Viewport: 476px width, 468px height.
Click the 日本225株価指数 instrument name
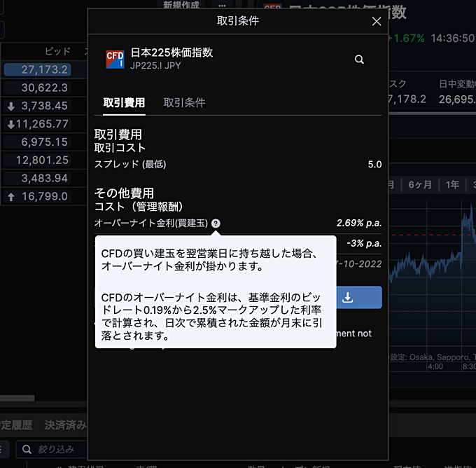(x=171, y=53)
